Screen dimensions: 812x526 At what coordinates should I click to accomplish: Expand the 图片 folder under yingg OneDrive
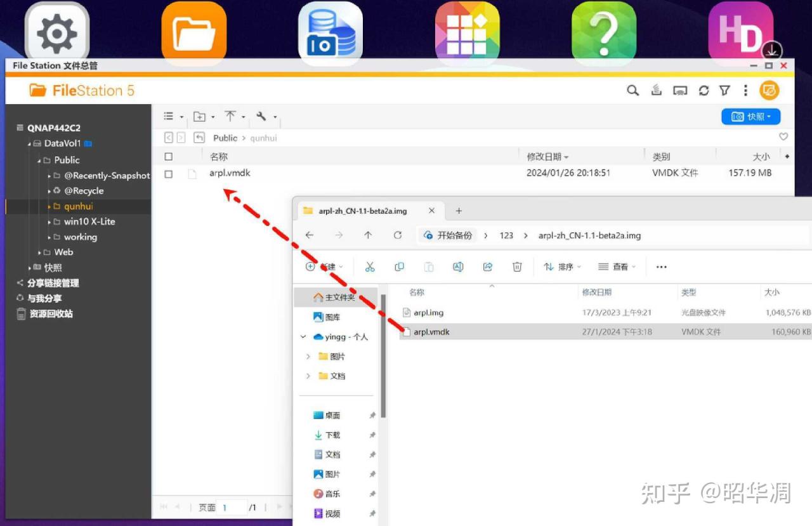pyautogui.click(x=308, y=357)
